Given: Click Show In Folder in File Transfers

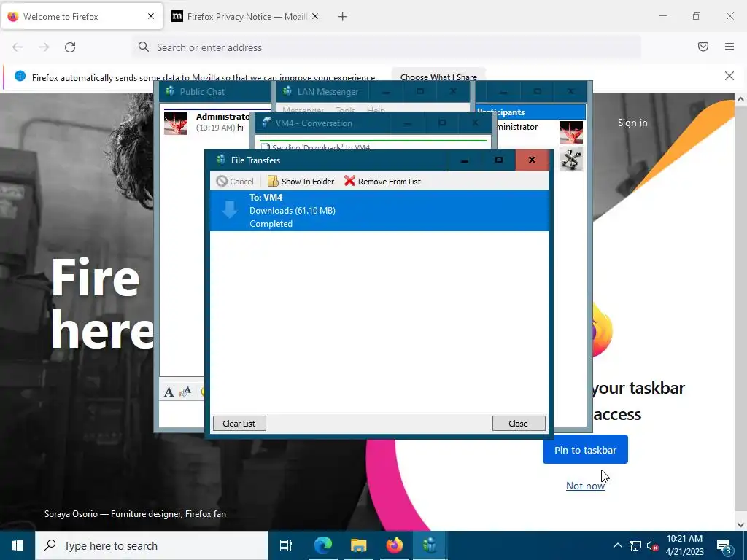Looking at the screenshot, I should pos(301,182).
